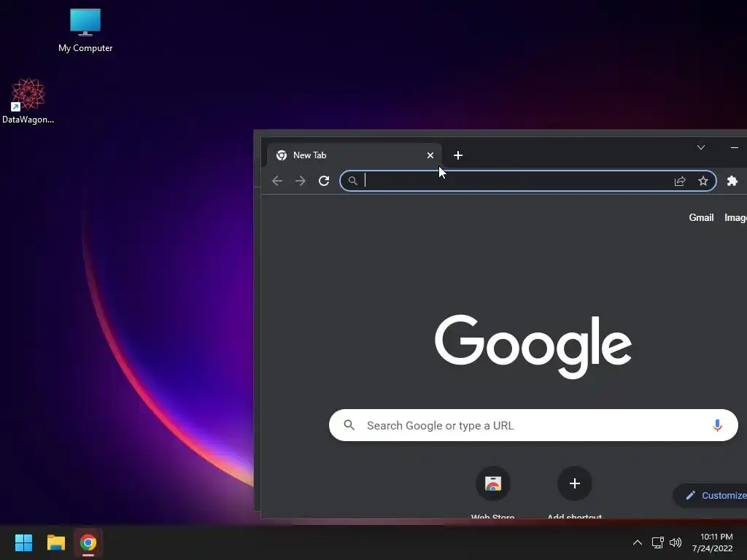Open a new tab with plus button
The image size is (747, 560).
click(x=458, y=155)
